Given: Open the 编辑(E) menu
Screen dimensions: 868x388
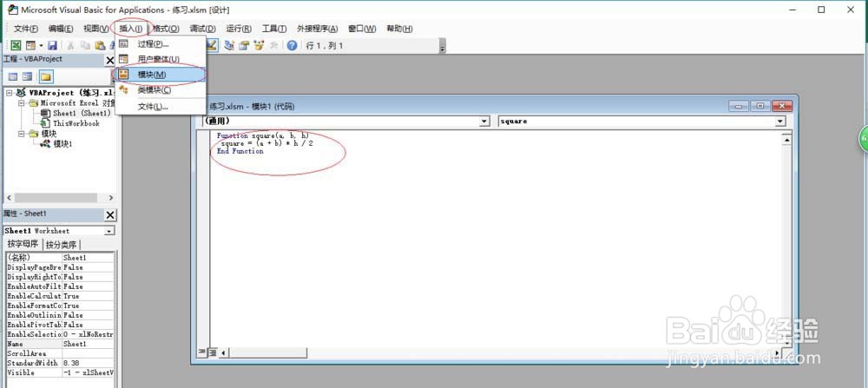Looking at the screenshot, I should (61, 29).
